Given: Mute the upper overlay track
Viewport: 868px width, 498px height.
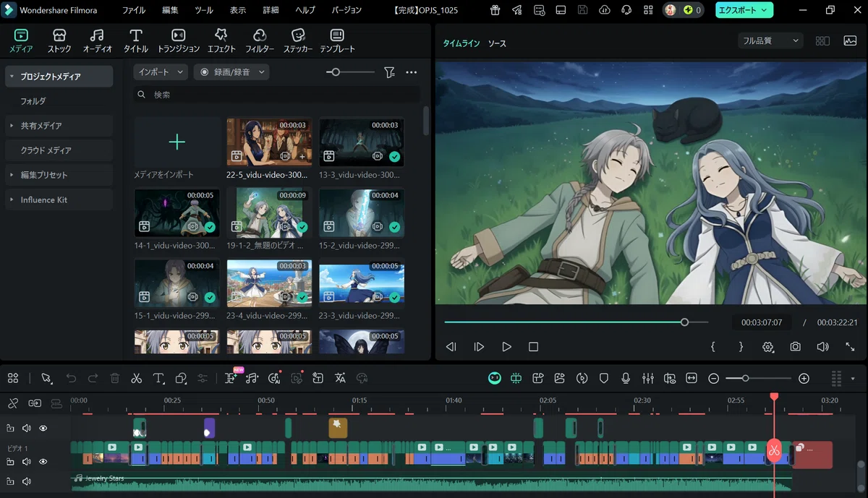Looking at the screenshot, I should tap(27, 429).
